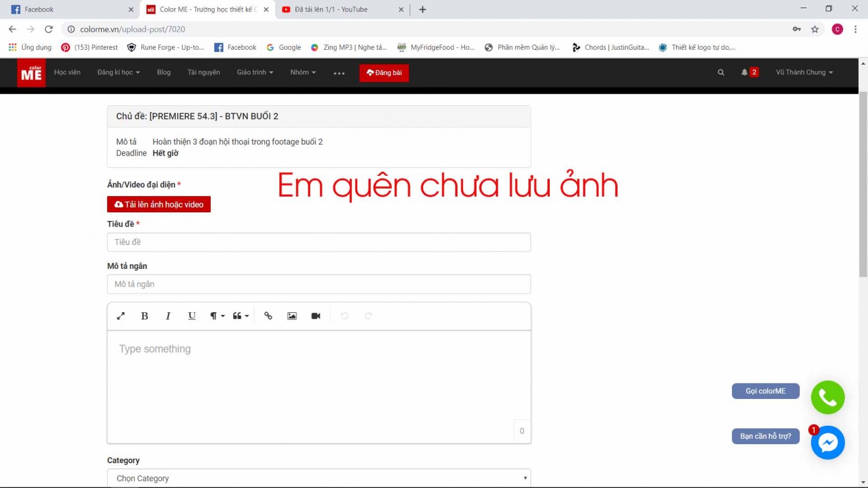Image resolution: width=868 pixels, height=488 pixels.
Task: Click the Gọi colorME button
Action: 766,391
